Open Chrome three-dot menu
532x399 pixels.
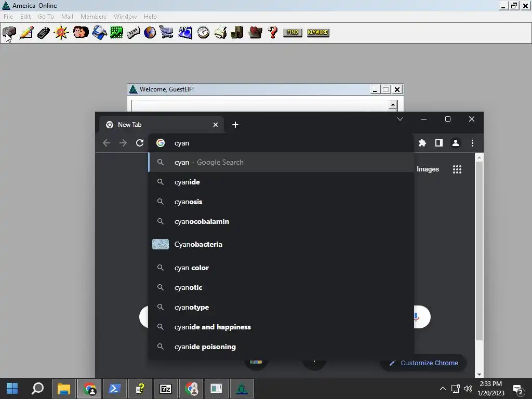(472, 143)
